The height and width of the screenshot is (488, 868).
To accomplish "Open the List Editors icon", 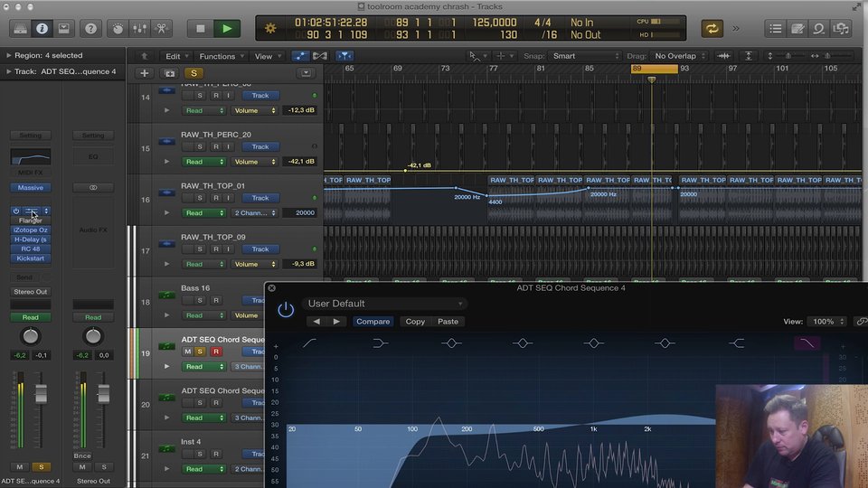I will coord(776,29).
